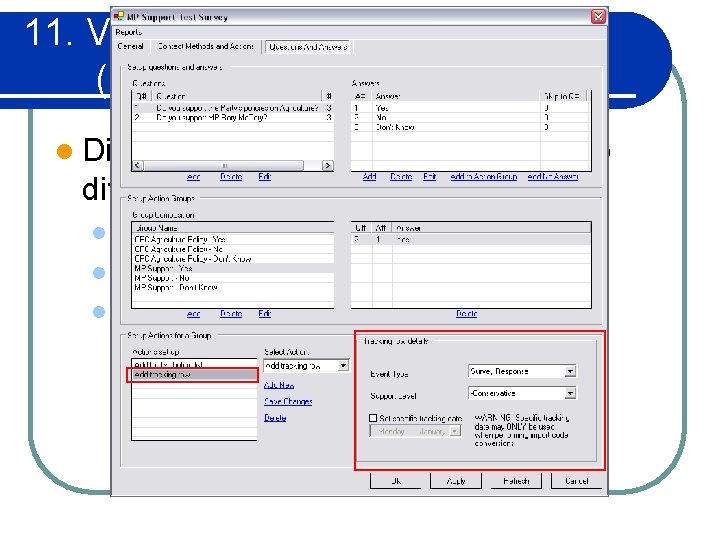Select group 'CPC Agriculture Policy - No'

click(x=233, y=249)
